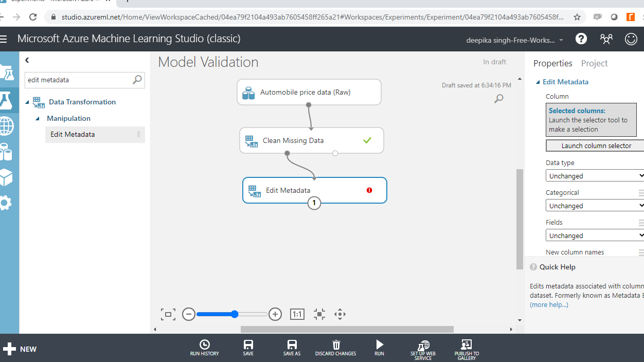This screenshot has height=362, width=644.
Task: Select the Edit Metadata module on the canvas
Action: click(314, 190)
